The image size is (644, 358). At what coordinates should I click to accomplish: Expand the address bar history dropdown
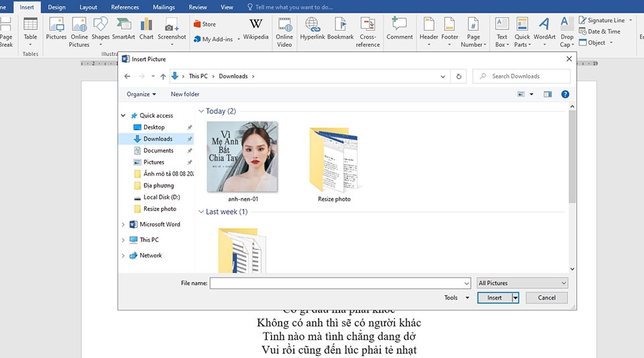[x=443, y=76]
